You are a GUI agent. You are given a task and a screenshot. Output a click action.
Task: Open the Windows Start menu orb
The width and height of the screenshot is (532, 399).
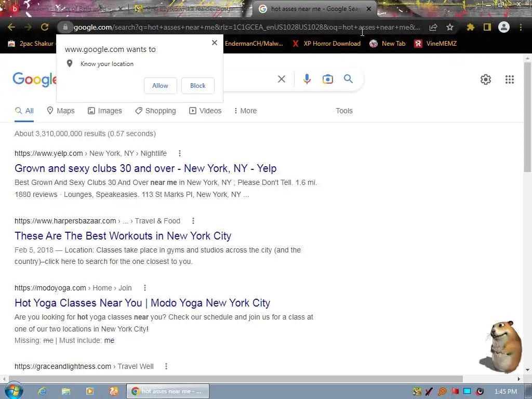tap(14, 391)
